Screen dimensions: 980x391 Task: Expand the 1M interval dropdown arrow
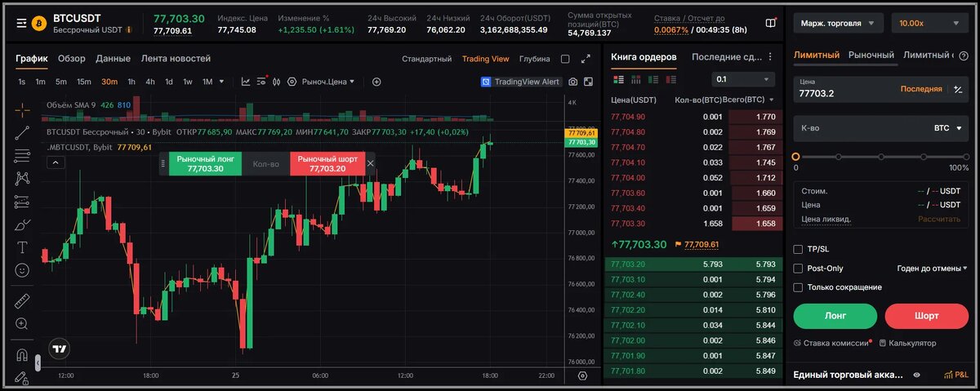[x=221, y=82]
